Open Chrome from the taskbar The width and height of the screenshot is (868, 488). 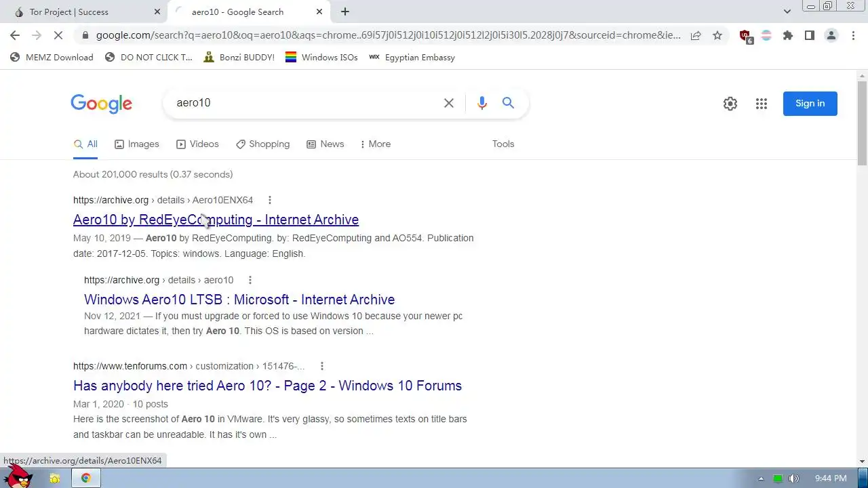point(86,478)
